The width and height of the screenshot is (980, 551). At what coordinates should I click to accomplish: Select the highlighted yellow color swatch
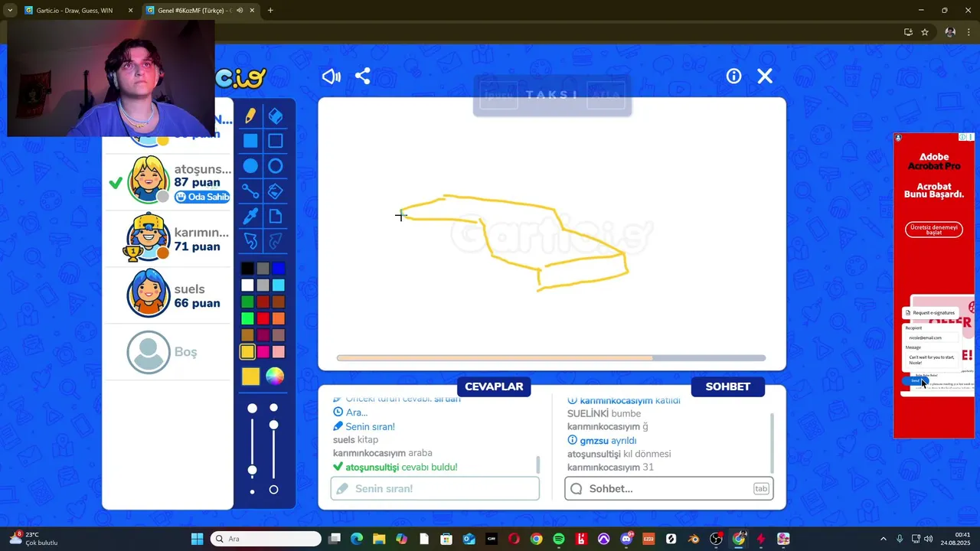[247, 352]
